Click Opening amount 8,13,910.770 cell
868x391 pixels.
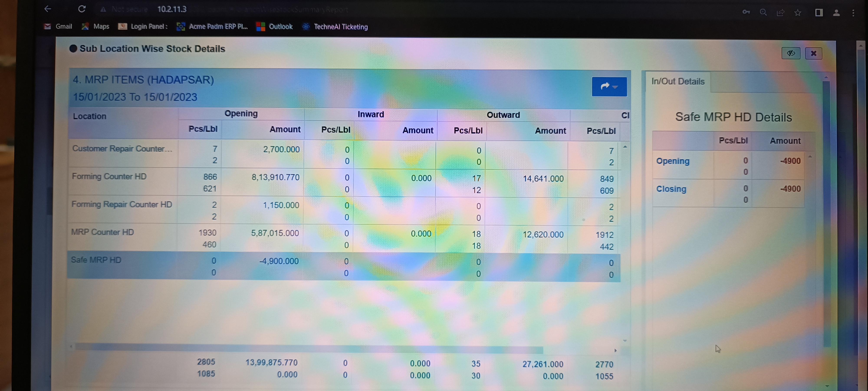[275, 177]
